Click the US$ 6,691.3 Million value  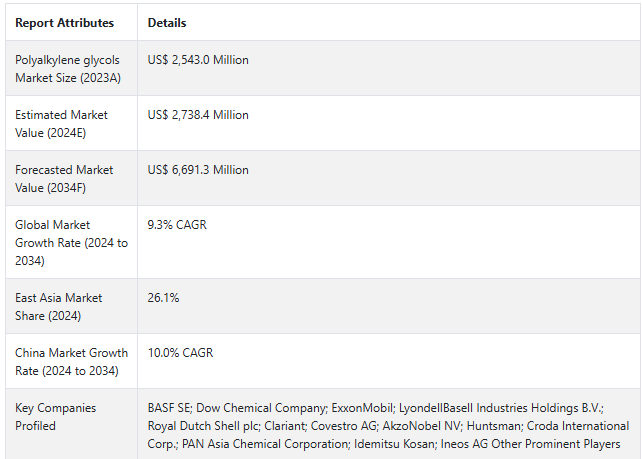tap(198, 170)
